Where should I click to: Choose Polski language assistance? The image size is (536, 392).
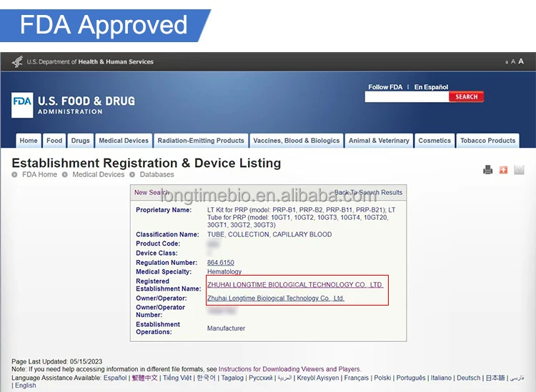[x=382, y=378]
